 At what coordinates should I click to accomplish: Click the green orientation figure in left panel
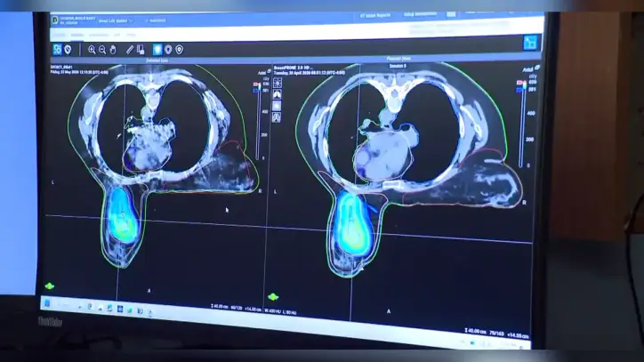coord(50,286)
